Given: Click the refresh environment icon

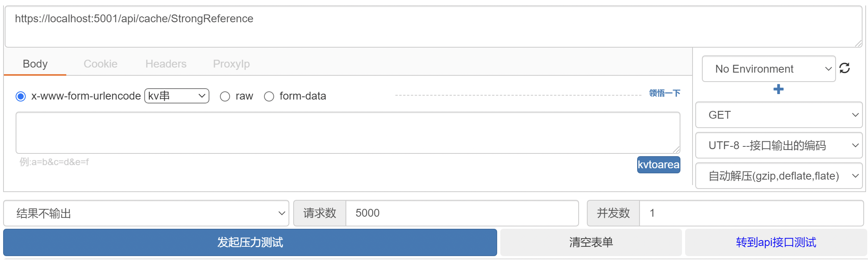Looking at the screenshot, I should coord(845,68).
